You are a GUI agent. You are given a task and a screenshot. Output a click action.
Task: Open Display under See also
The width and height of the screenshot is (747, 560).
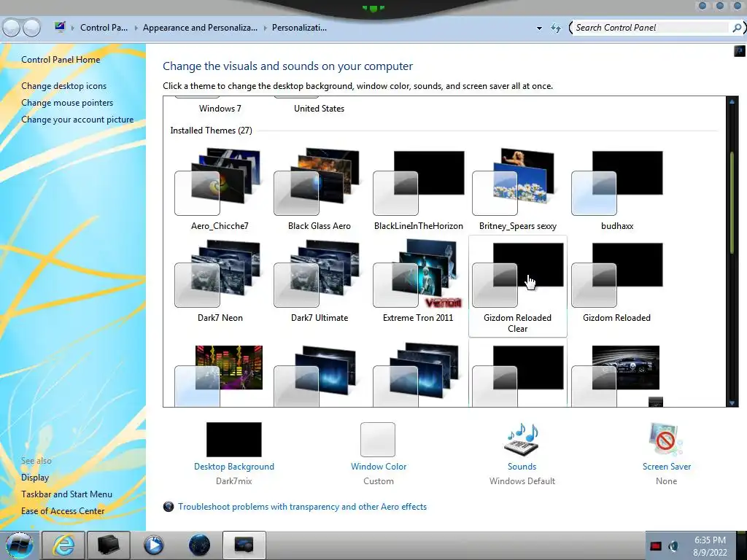point(35,477)
